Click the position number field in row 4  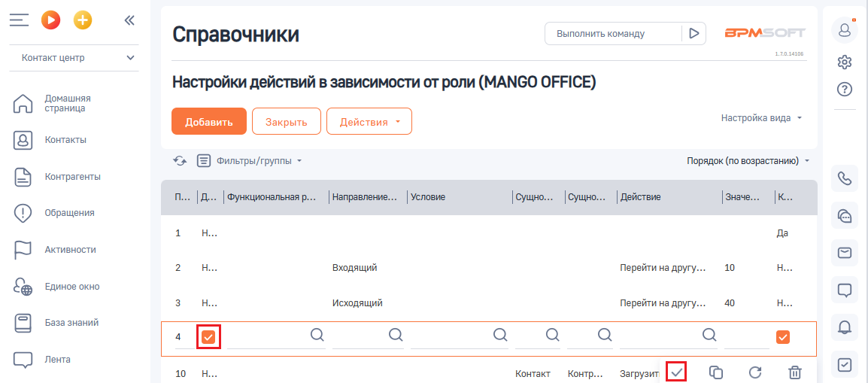tap(184, 336)
